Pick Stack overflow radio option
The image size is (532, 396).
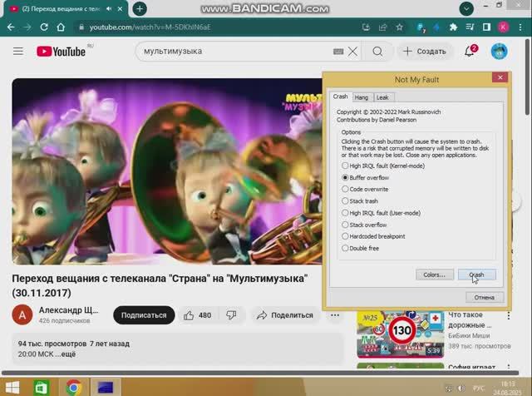pyautogui.click(x=364, y=225)
